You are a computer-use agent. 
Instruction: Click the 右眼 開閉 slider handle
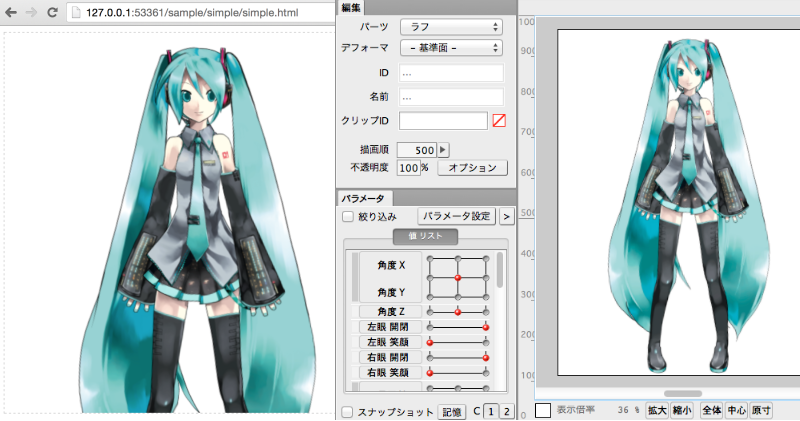pyautogui.click(x=486, y=358)
